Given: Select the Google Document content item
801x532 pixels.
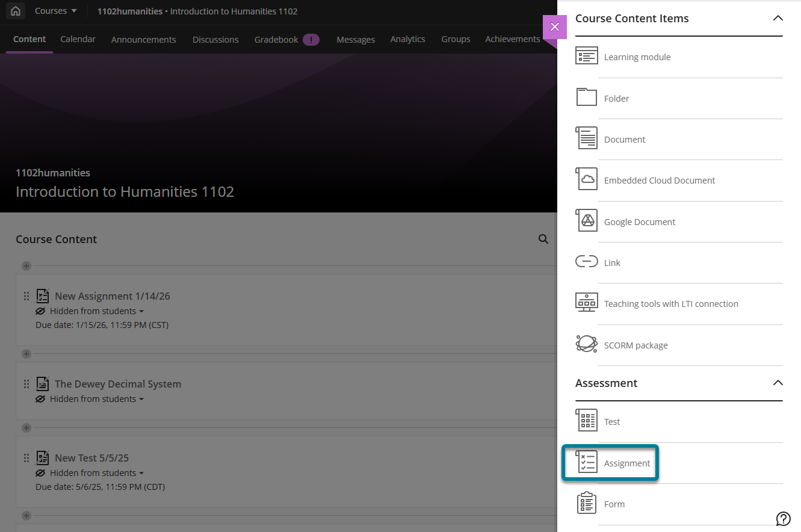Looking at the screenshot, I should pos(639,221).
